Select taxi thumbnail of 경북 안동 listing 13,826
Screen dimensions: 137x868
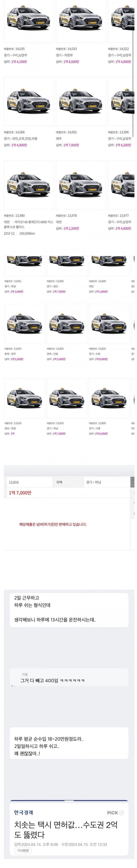point(67,324)
